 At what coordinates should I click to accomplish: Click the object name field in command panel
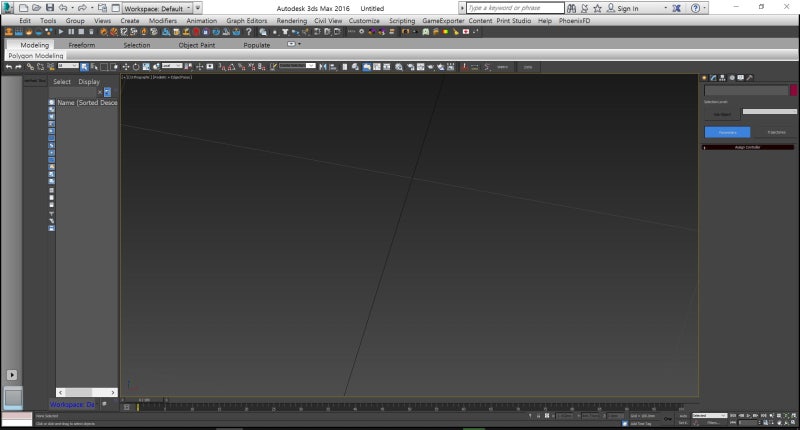pyautogui.click(x=746, y=90)
